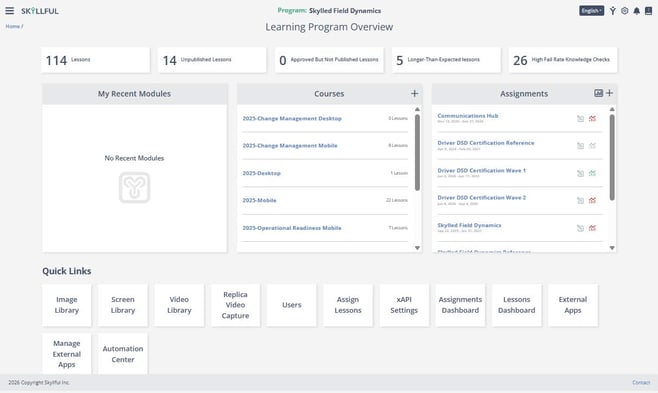Open the Video Library quick link
This screenshot has height=393, width=658.
(x=179, y=305)
